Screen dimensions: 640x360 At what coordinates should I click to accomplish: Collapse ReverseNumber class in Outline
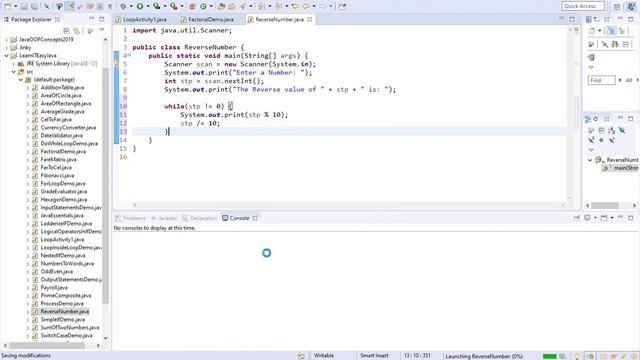point(590,160)
